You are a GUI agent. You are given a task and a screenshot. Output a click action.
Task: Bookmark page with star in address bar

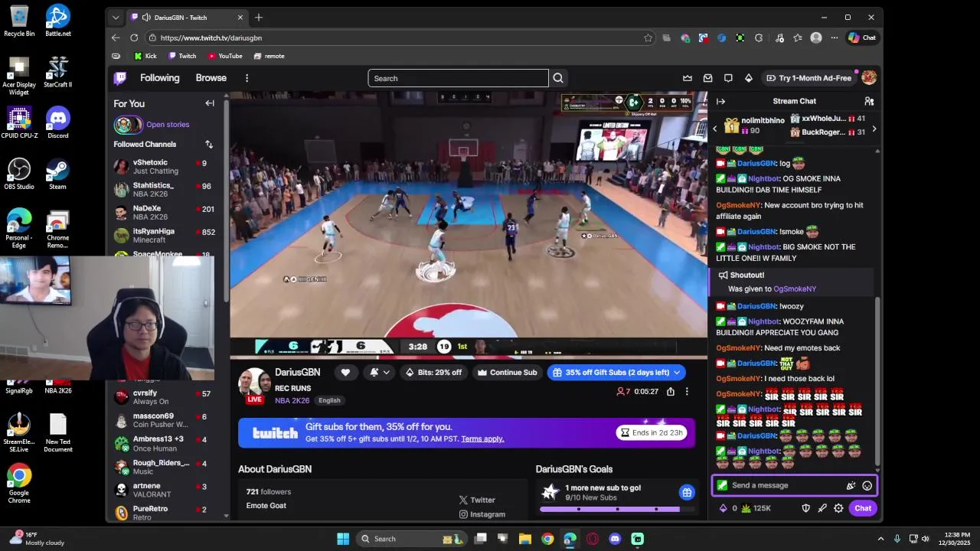648,37
